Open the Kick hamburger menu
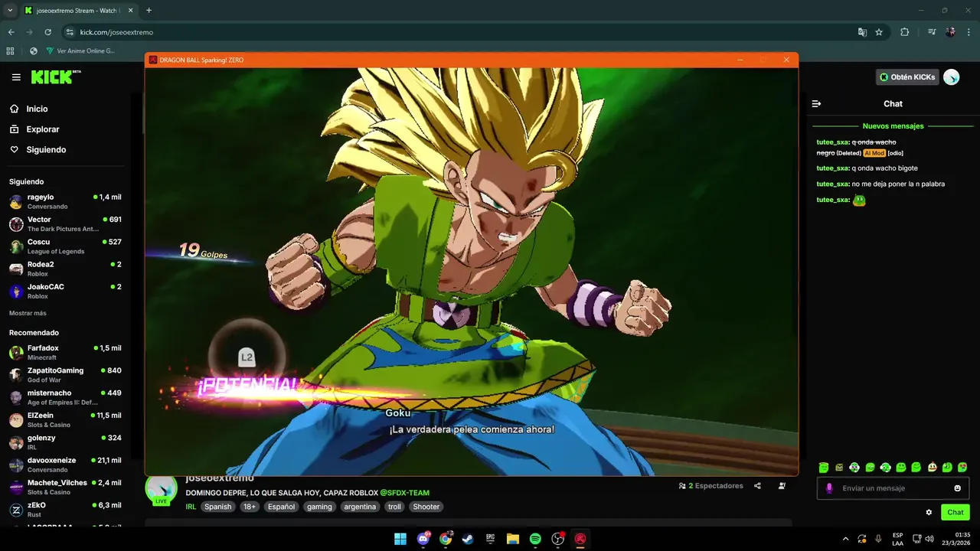The width and height of the screenshot is (980, 551). click(x=16, y=77)
